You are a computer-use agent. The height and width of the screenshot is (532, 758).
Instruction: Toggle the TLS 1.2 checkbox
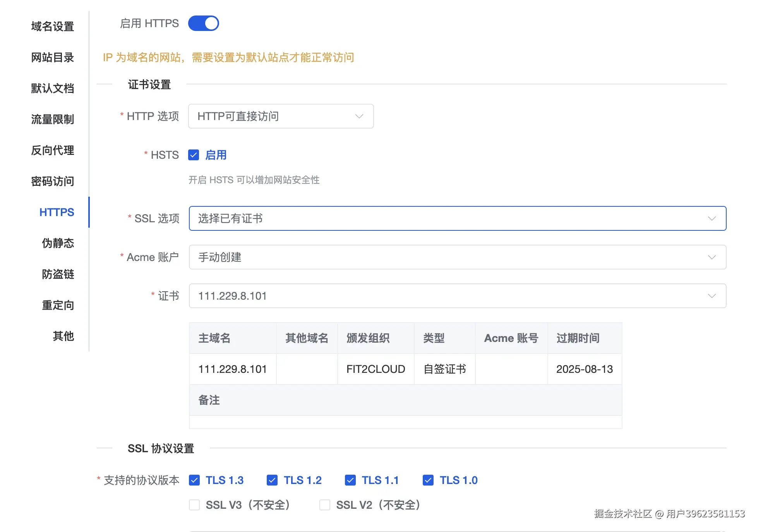[x=272, y=480]
